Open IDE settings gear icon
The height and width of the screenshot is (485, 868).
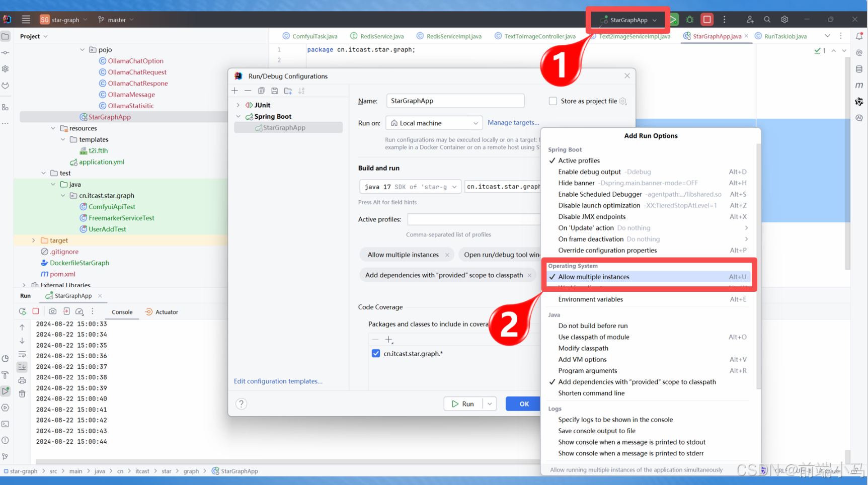[x=784, y=20]
